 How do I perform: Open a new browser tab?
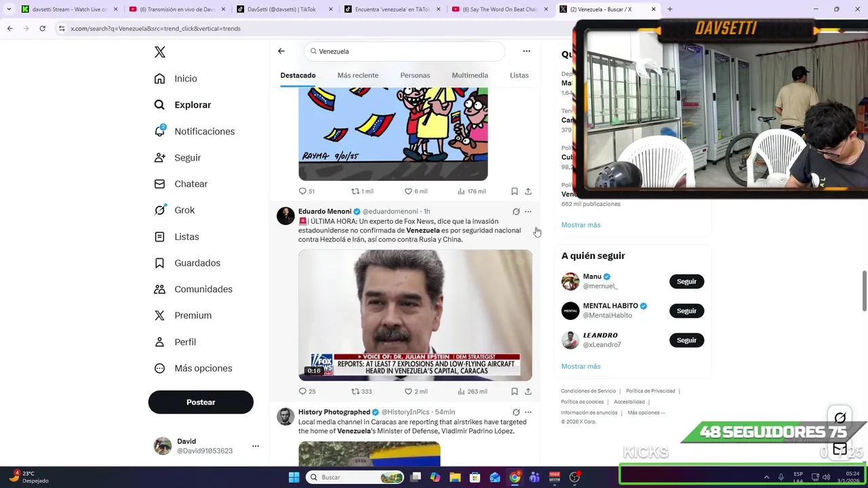669,9
